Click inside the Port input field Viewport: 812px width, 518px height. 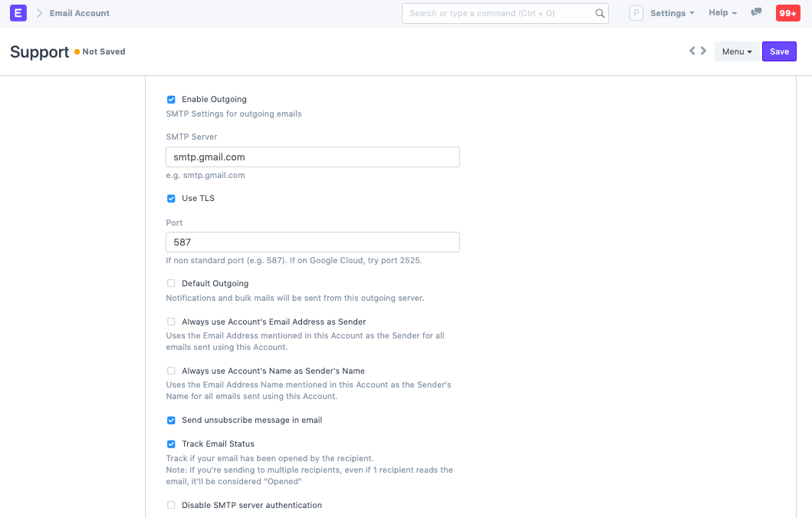tap(313, 242)
